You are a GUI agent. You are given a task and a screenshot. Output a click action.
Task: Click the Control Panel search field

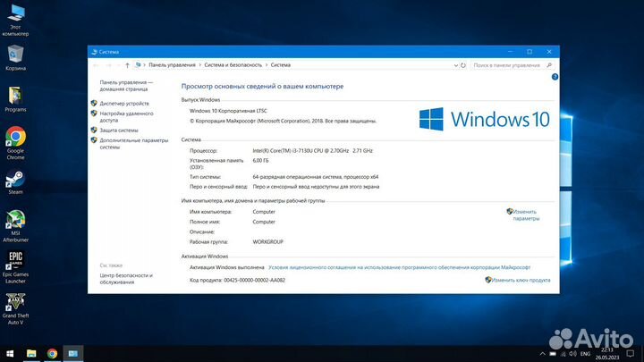tap(510, 65)
